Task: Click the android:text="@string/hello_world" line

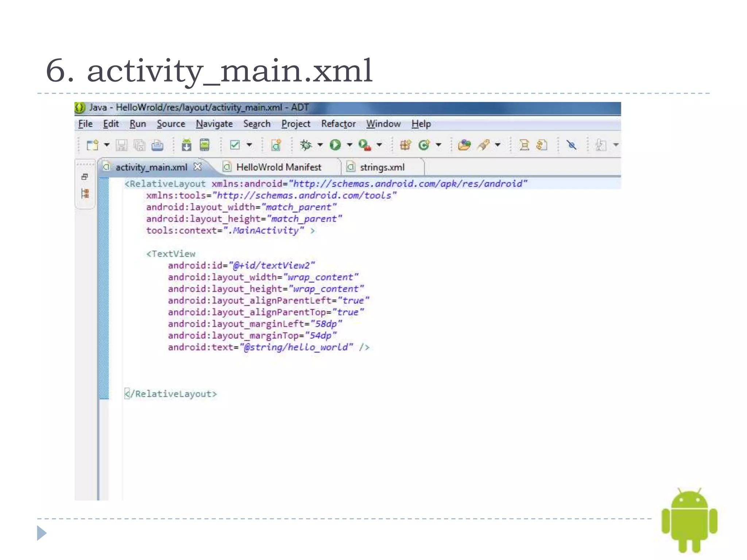Action: coord(269,347)
